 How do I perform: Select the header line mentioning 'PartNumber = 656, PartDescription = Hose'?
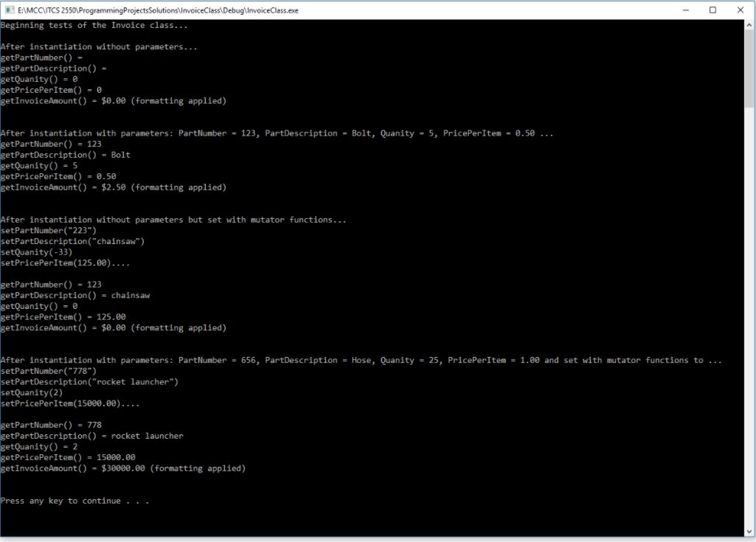pyautogui.click(x=361, y=360)
